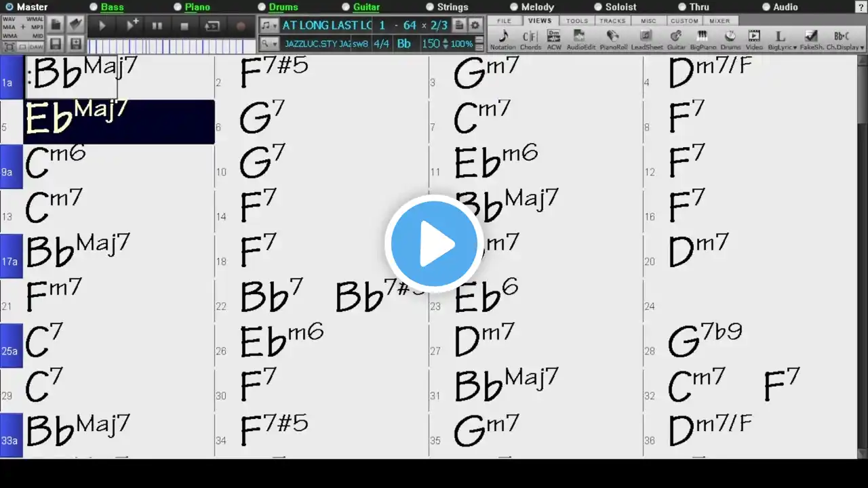Open the song memo icon
868x488 pixels.
[459, 25]
